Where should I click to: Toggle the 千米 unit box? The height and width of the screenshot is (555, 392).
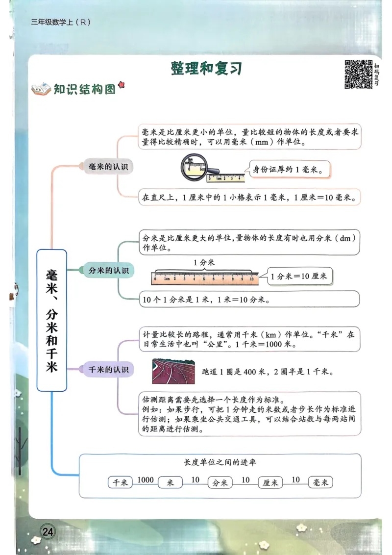[119, 482]
